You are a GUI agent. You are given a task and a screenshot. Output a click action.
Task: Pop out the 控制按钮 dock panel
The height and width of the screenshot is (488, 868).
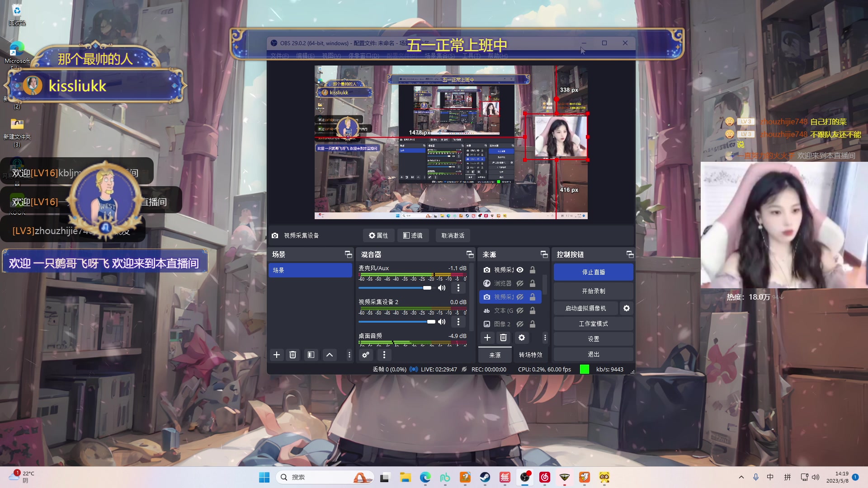pyautogui.click(x=630, y=254)
